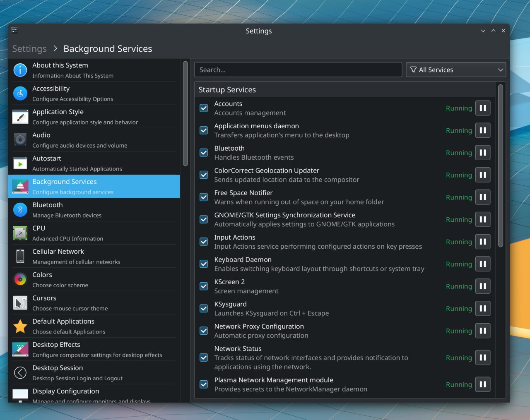Viewport: 530px width, 420px height.
Task: Click the Startup Services heading
Action: [227, 90]
